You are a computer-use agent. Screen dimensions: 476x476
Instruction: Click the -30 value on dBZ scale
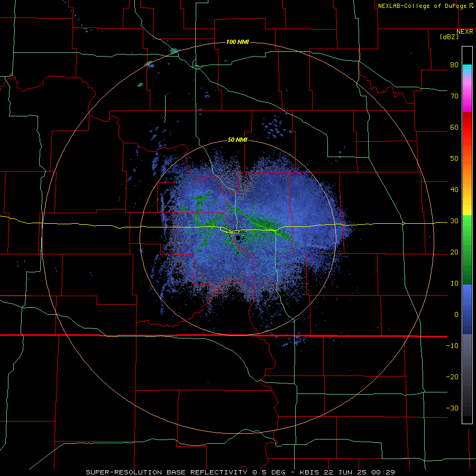click(452, 408)
